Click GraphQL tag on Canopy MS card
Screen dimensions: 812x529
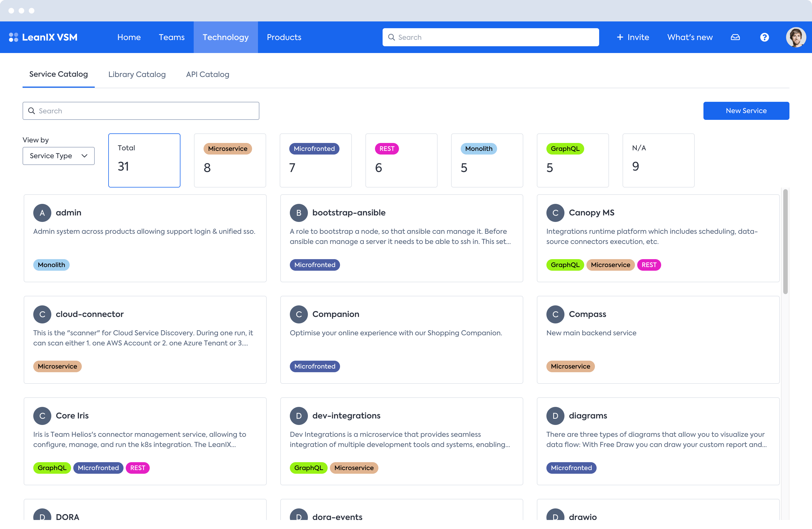[x=565, y=265]
